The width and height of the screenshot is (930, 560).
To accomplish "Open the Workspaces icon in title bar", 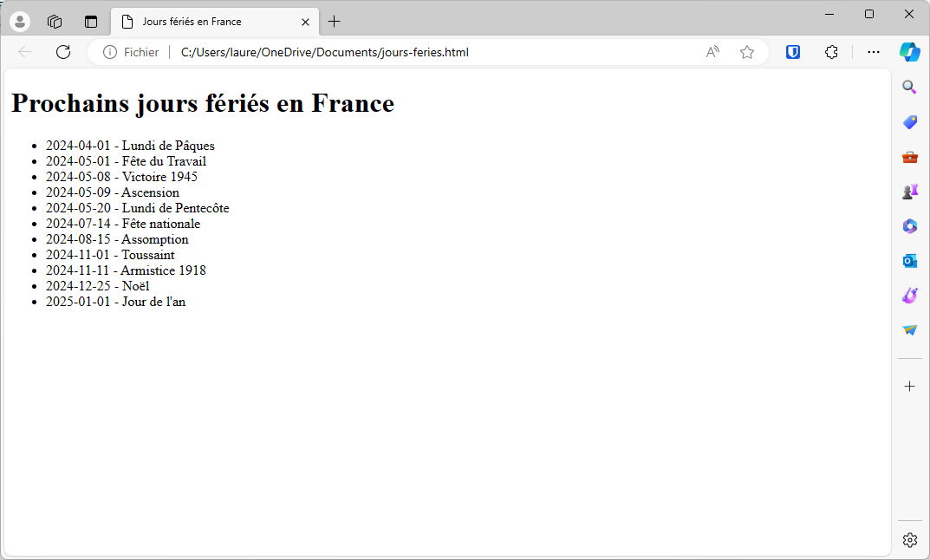I will pos(55,22).
